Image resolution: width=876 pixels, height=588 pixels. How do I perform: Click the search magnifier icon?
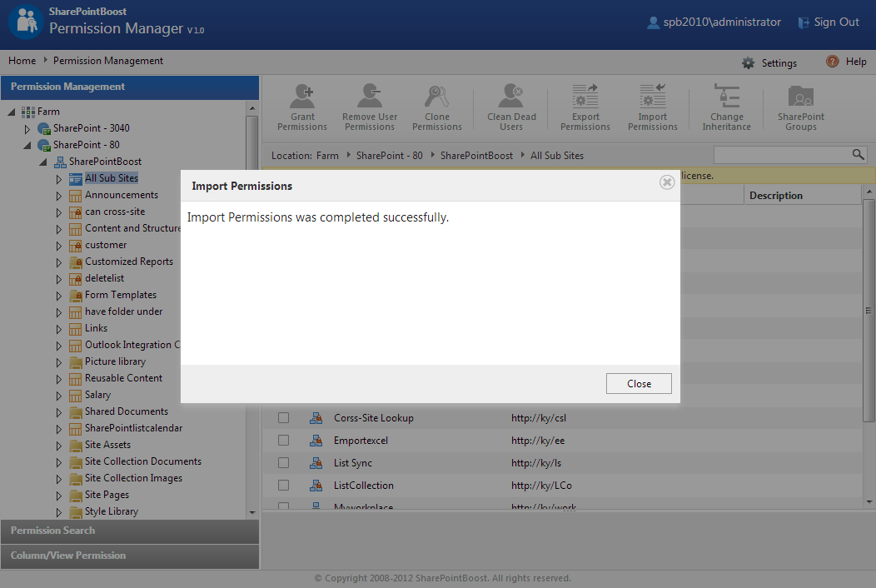tap(859, 154)
